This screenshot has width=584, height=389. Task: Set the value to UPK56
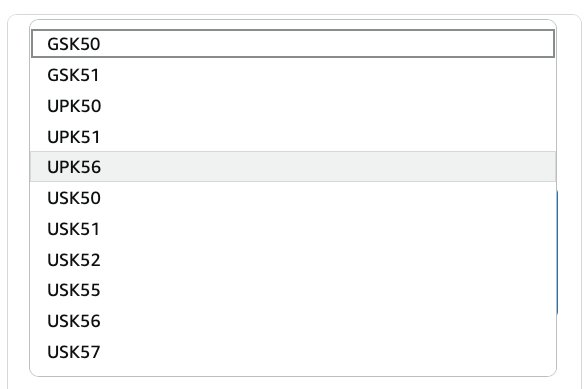[x=293, y=167]
